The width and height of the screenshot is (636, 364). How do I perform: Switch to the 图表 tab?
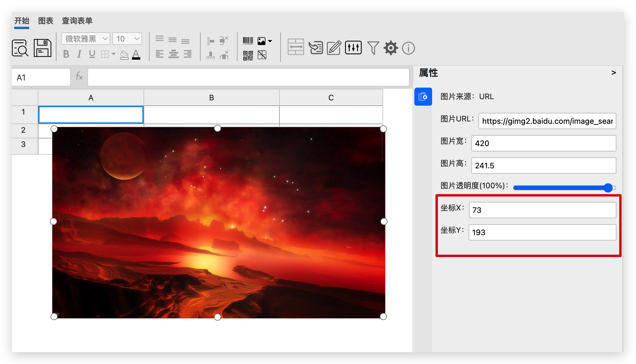[x=45, y=21]
